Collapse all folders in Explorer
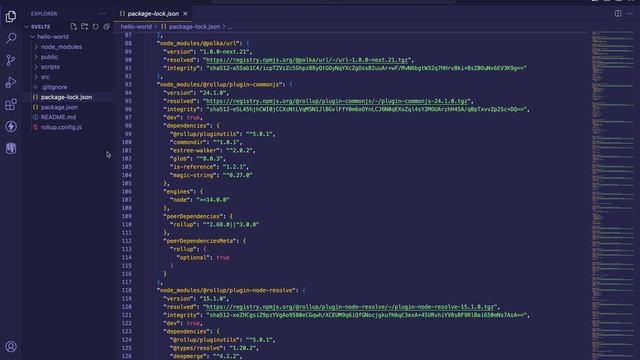 tap(107, 27)
